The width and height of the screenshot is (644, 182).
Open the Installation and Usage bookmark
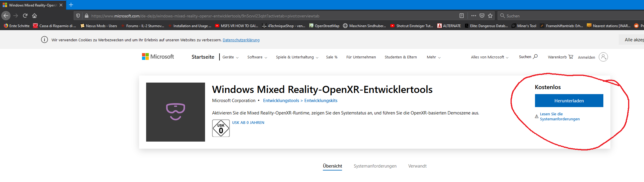click(189, 26)
